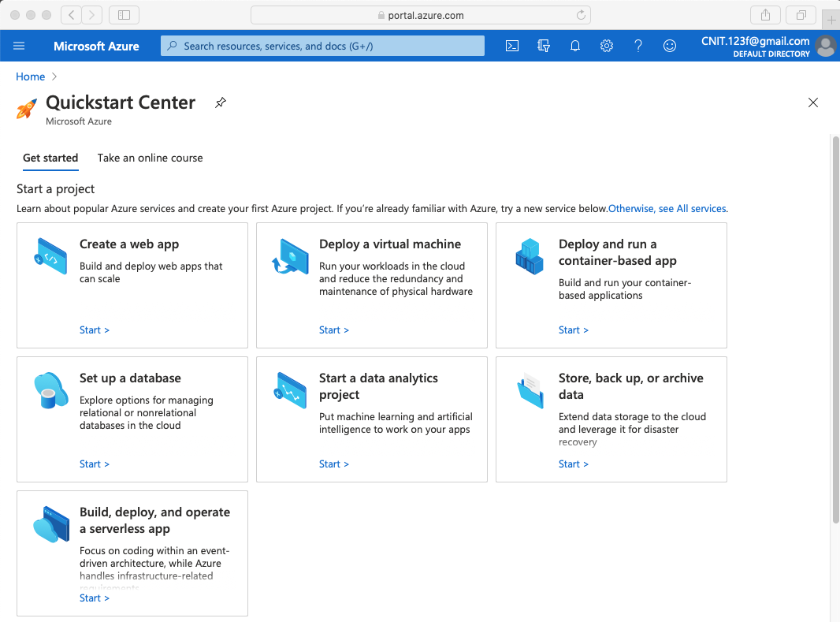Toggle the Safari sidebar button
The height and width of the screenshot is (622, 840).
click(124, 15)
